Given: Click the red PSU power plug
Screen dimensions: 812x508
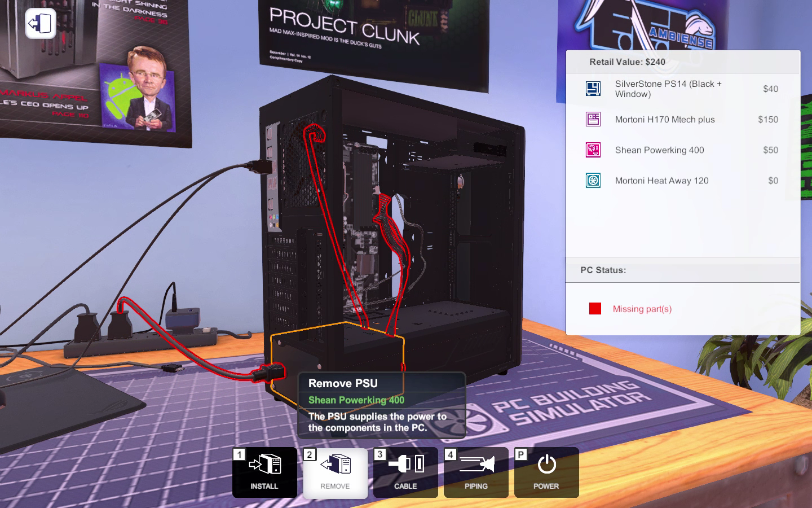Looking at the screenshot, I should point(268,374).
